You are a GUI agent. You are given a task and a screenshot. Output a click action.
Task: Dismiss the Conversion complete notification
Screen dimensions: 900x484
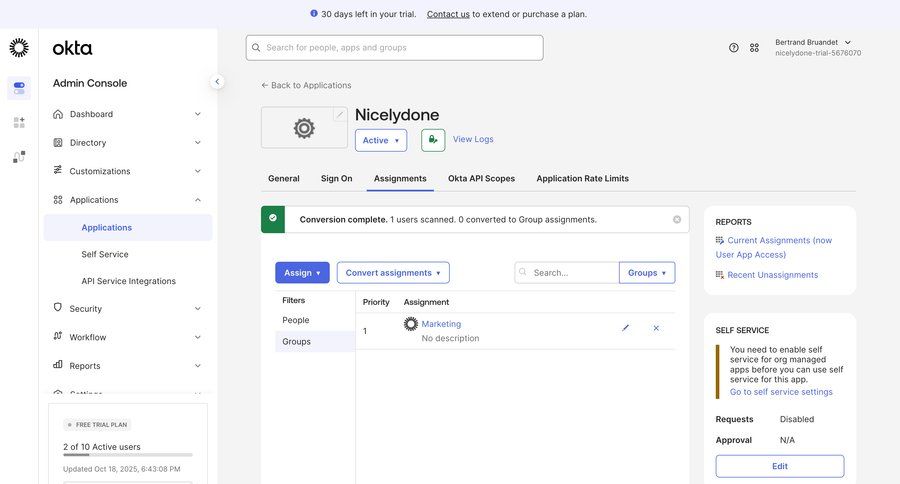(677, 219)
